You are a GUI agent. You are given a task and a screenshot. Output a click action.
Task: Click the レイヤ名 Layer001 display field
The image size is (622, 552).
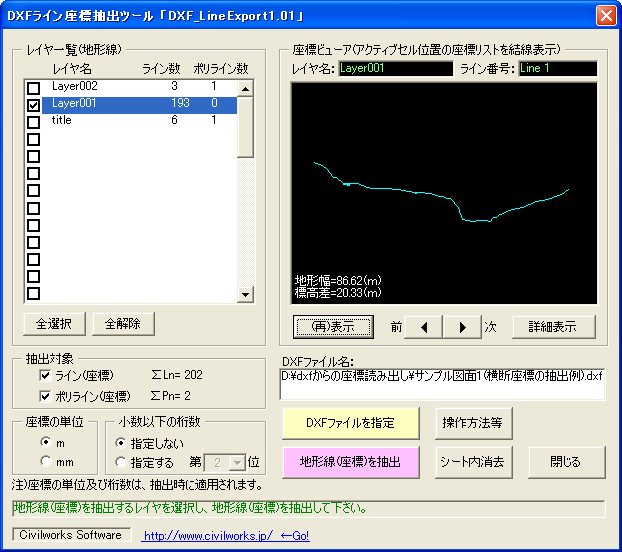coord(395,69)
